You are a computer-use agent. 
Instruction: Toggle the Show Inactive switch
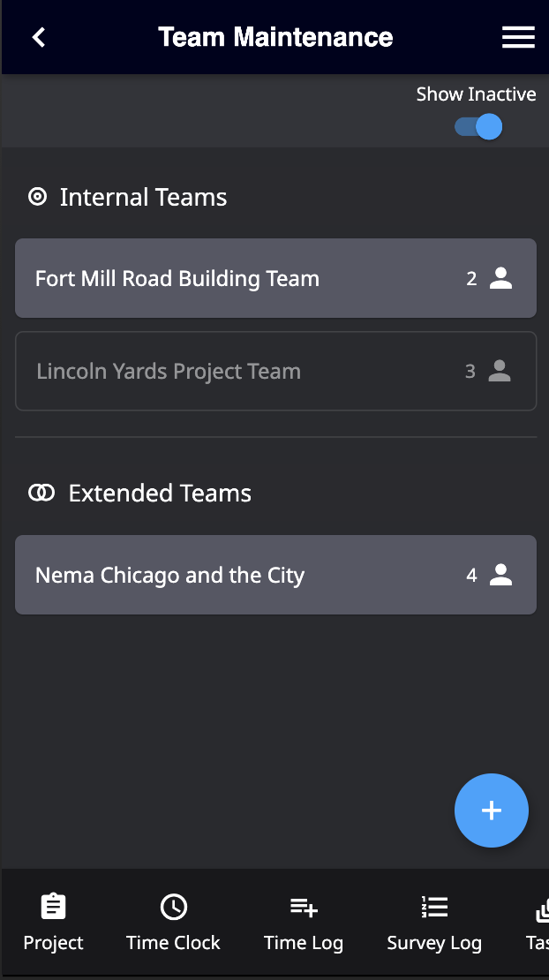pos(478,127)
